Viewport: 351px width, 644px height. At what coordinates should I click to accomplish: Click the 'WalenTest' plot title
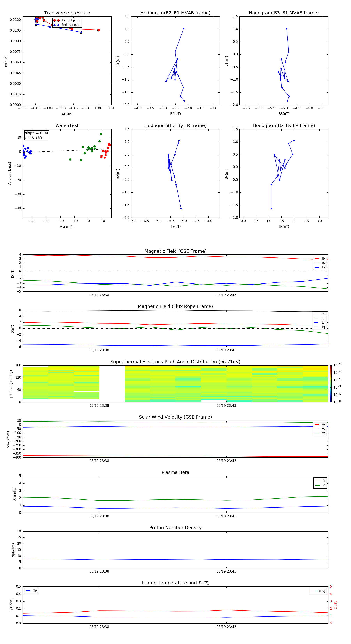pos(67,125)
